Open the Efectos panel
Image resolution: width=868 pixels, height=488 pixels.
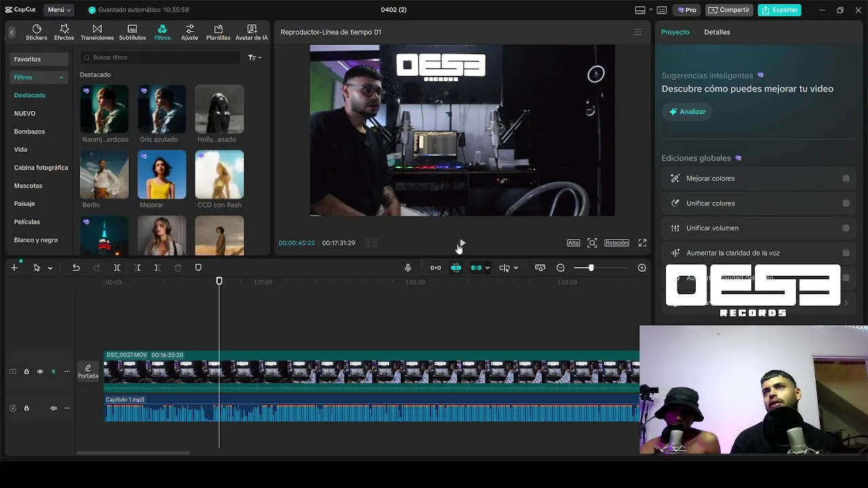(64, 33)
